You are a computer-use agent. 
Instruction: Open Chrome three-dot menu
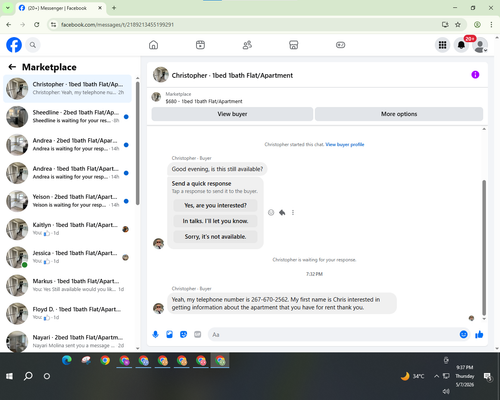point(491,25)
